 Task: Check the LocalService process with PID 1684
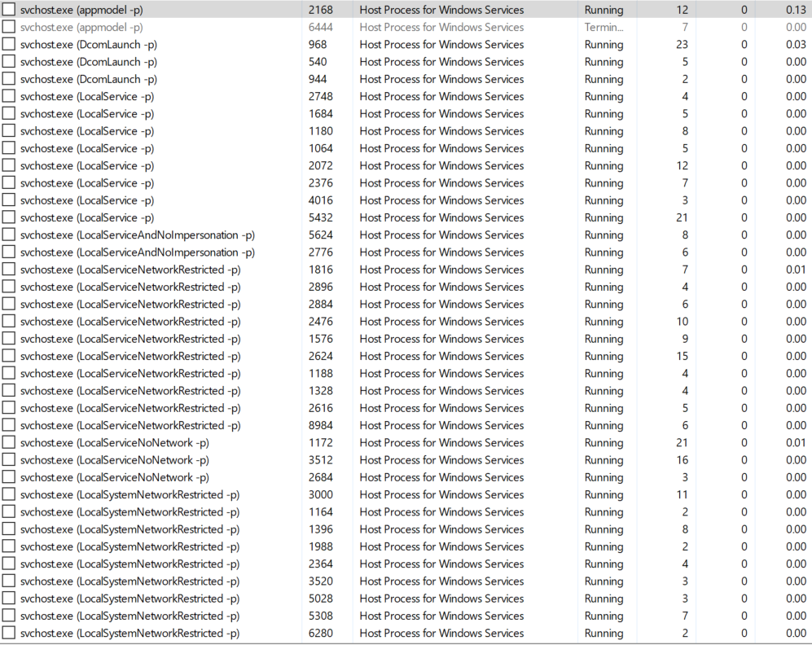(8, 113)
